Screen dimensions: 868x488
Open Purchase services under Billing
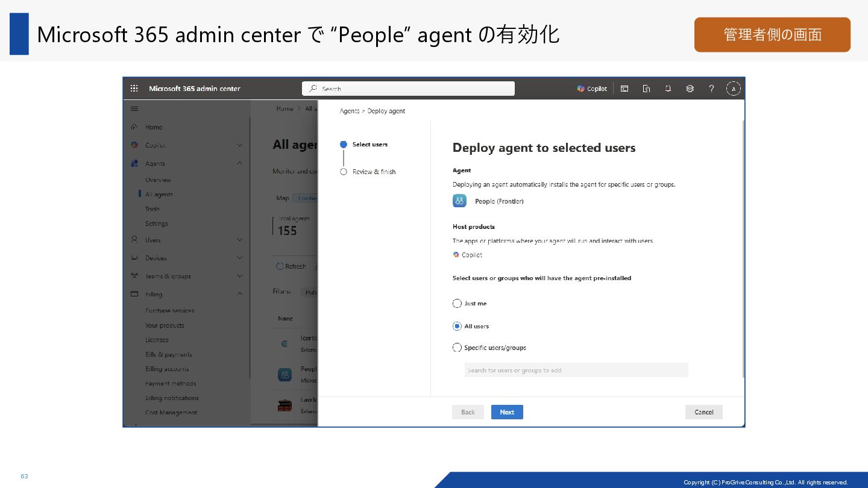point(170,311)
